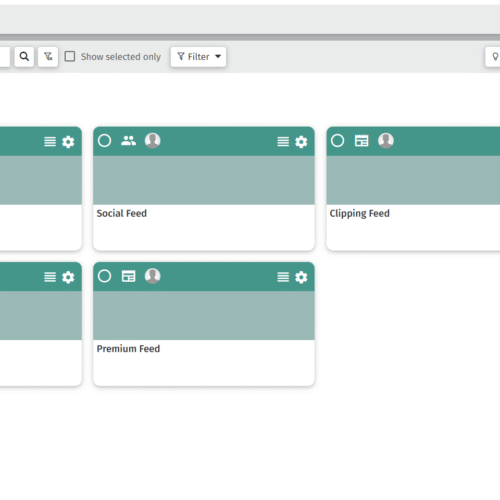
Task: Click the user avatar on Clipping Feed
Action: point(386,141)
